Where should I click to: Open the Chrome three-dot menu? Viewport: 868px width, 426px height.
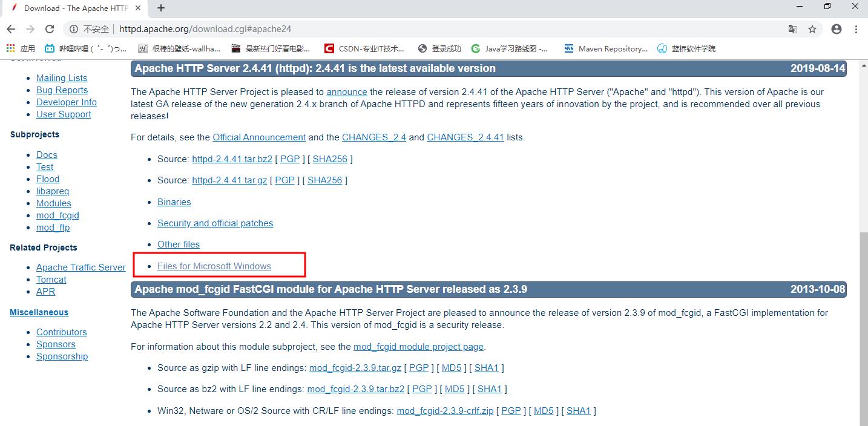click(x=856, y=29)
